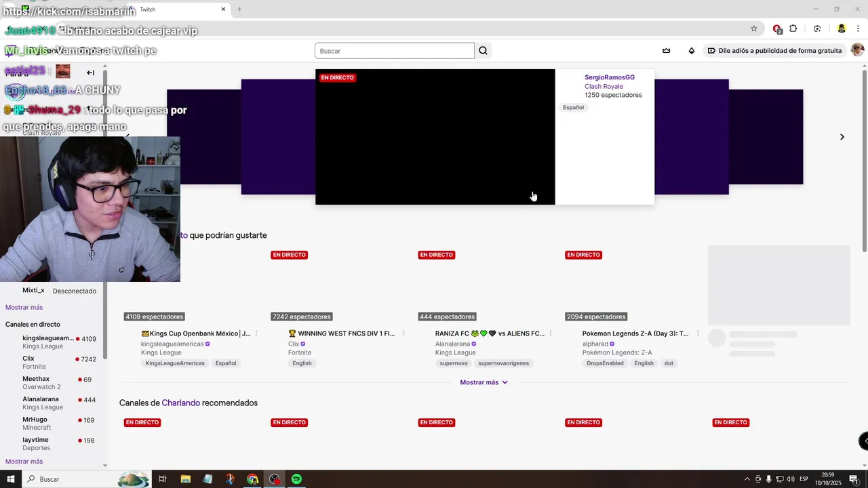Open SergioRamosGG channel link
Viewport: 868px width, 488px height.
coord(610,77)
